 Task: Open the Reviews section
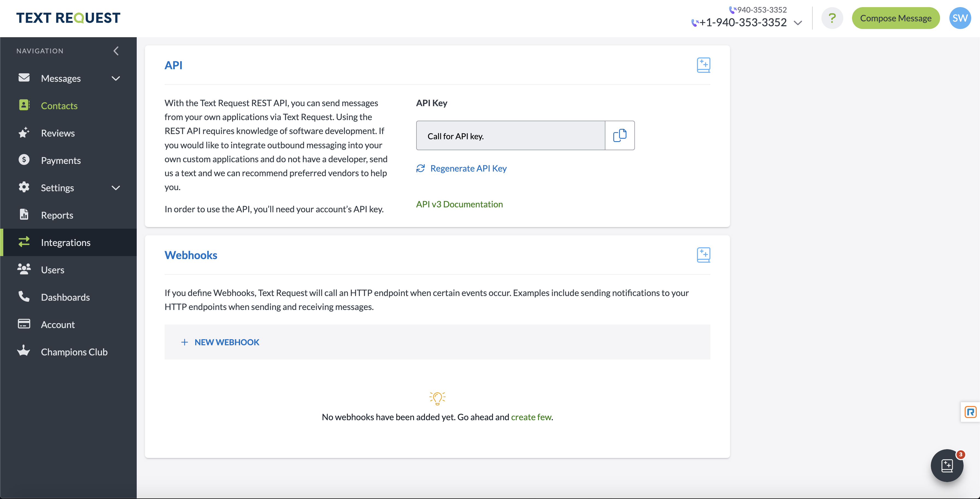point(58,133)
